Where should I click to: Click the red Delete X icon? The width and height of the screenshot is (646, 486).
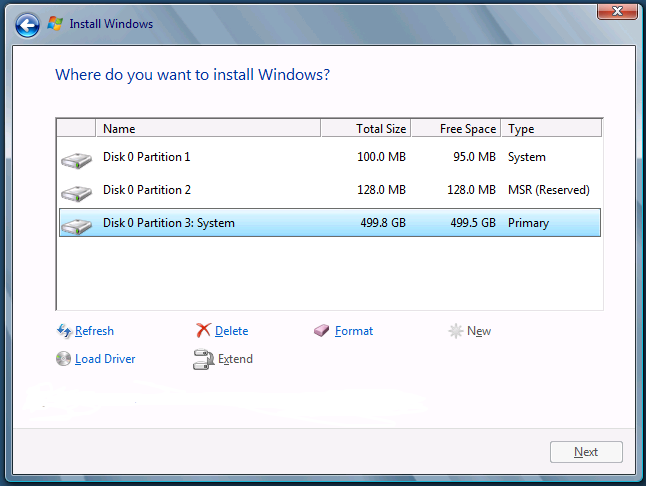(203, 331)
